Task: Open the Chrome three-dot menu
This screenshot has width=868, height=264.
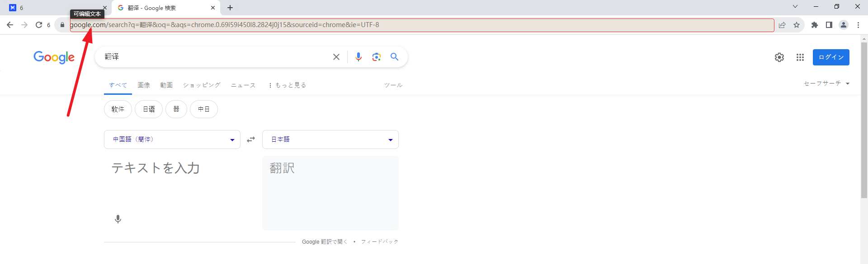Action: click(x=858, y=25)
